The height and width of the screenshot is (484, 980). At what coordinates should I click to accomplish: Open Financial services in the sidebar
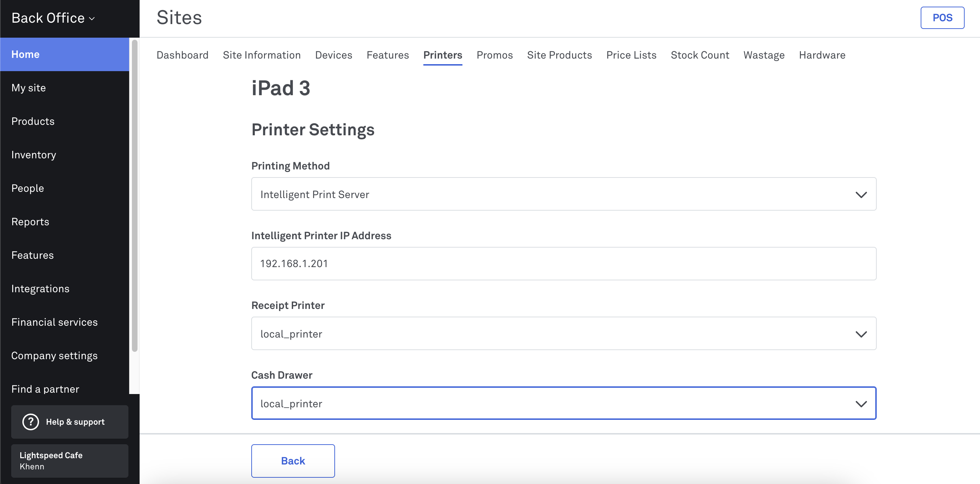65,322
